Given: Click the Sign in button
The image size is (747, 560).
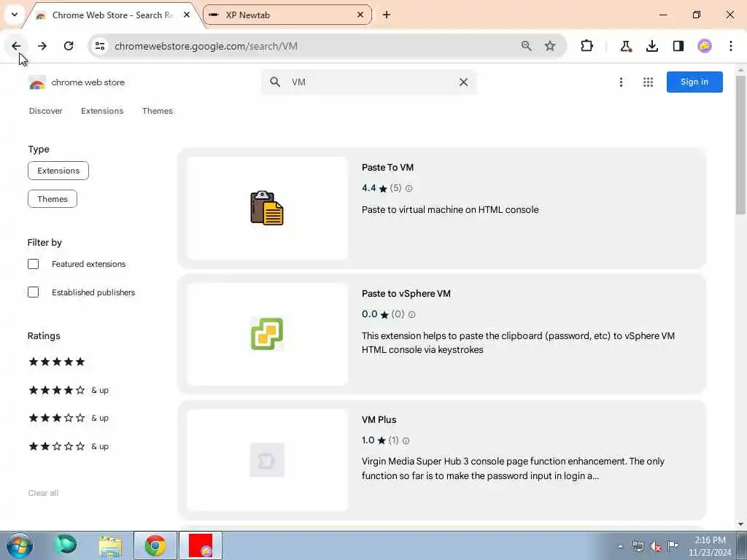Looking at the screenshot, I should click(694, 82).
